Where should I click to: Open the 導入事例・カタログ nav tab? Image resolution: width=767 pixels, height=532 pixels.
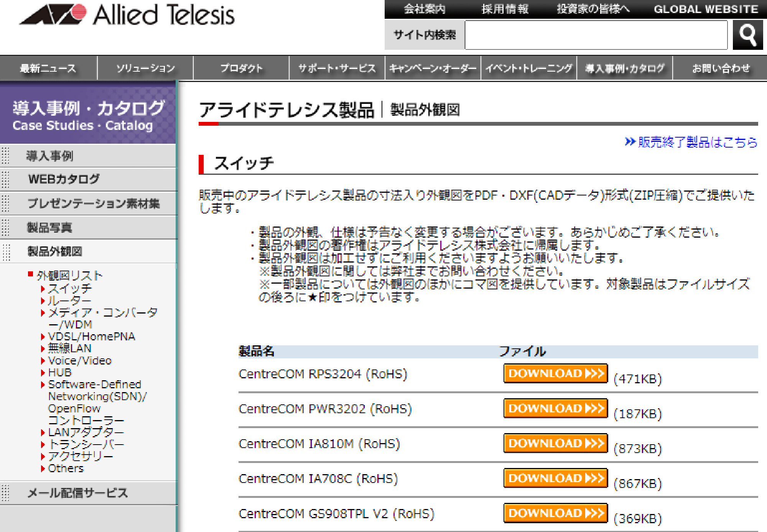[x=625, y=68]
